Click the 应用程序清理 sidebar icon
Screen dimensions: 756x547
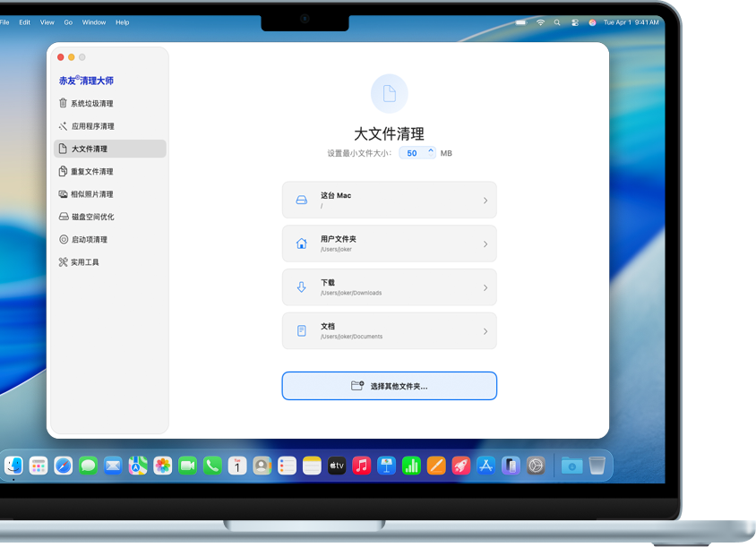(x=63, y=126)
